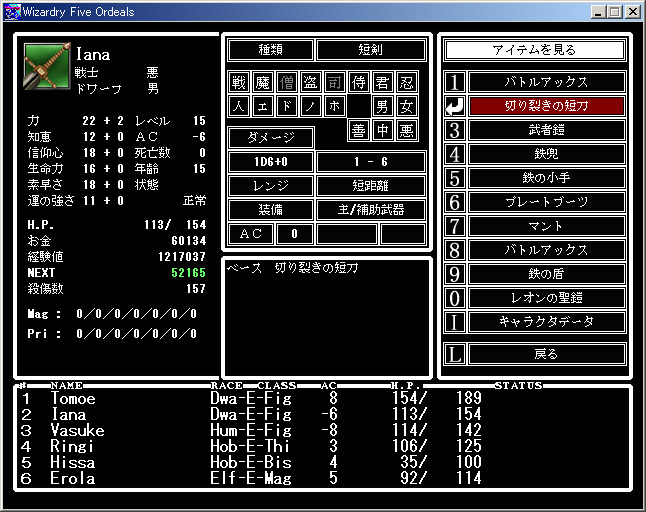Click number key icon 1
This screenshot has width=646, height=512.
(x=455, y=82)
